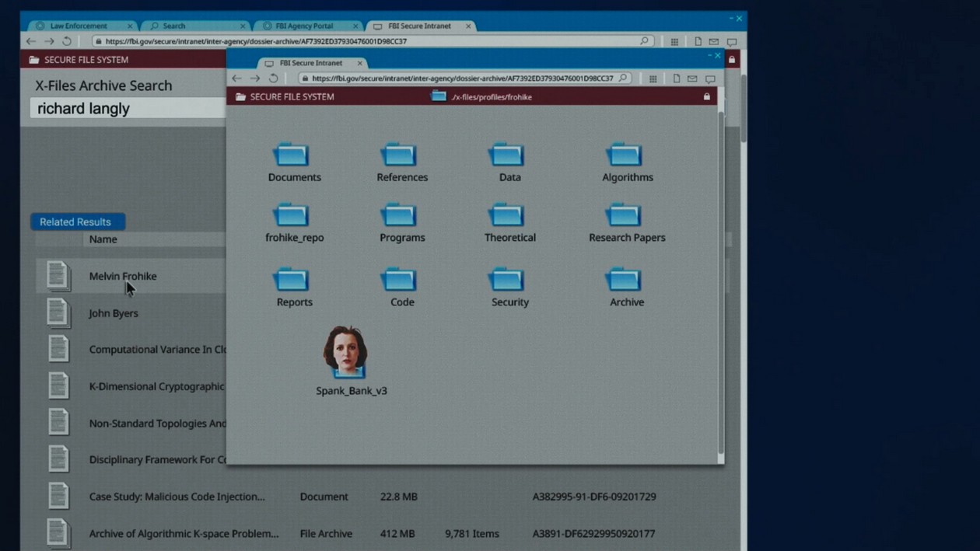This screenshot has height=551, width=980.
Task: Select FBI Secure Intranet tab in front window
Action: (311, 63)
